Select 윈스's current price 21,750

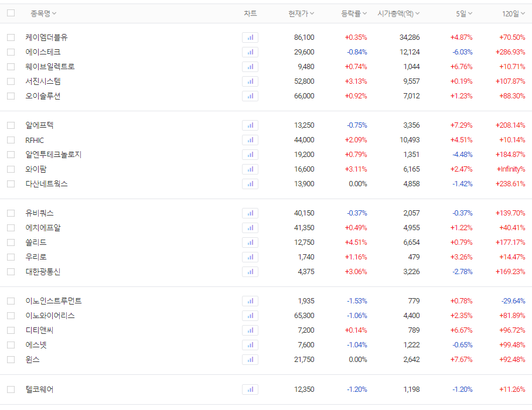(304, 360)
